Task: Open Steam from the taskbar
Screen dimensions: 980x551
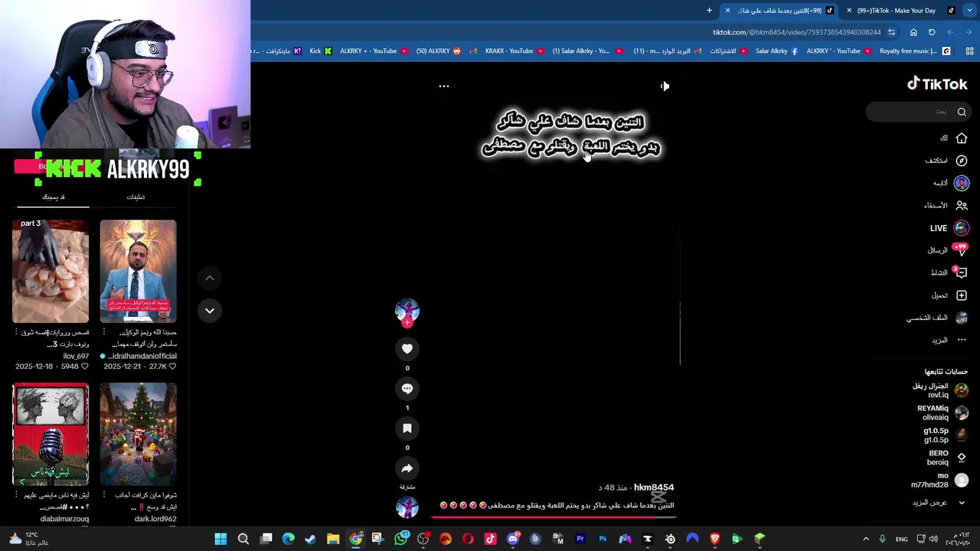Action: [x=310, y=539]
